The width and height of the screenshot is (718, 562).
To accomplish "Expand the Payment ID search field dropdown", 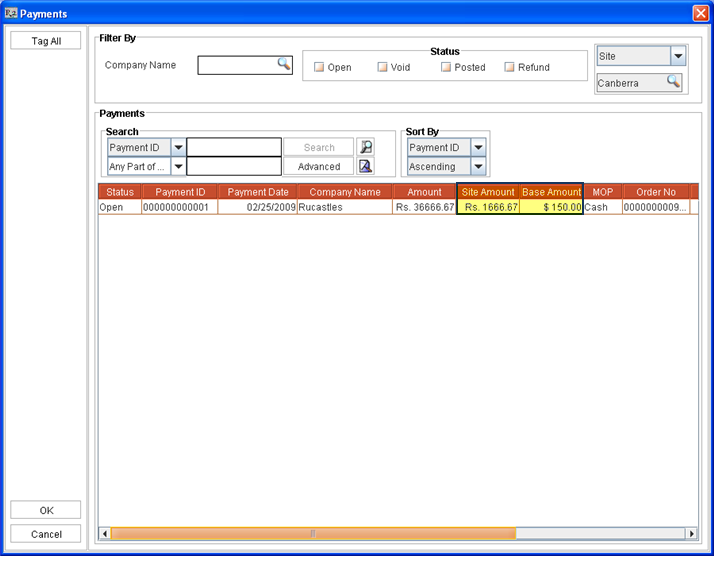I will coord(178,147).
